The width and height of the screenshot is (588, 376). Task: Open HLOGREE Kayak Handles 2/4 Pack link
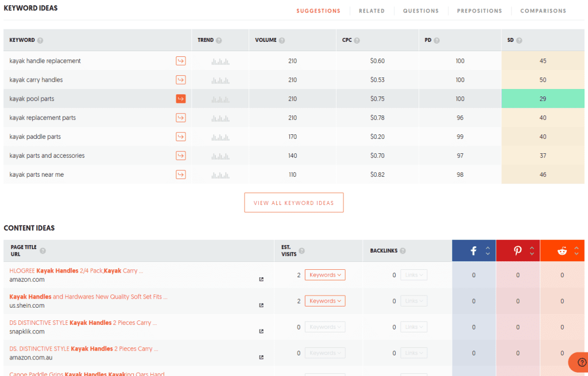[76, 270]
